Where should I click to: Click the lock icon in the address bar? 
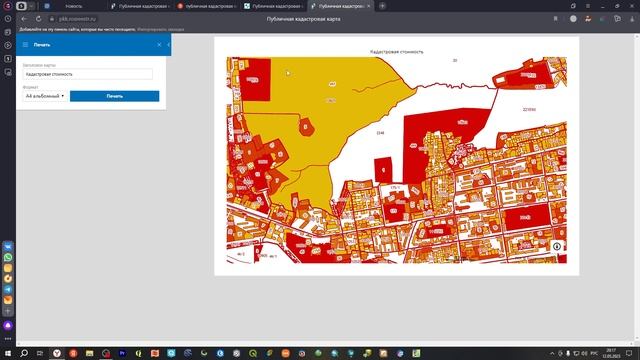pyautogui.click(x=52, y=19)
